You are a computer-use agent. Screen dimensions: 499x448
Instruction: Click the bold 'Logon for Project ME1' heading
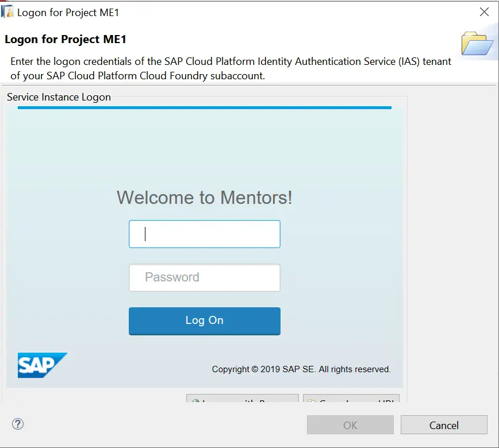pyautogui.click(x=66, y=39)
